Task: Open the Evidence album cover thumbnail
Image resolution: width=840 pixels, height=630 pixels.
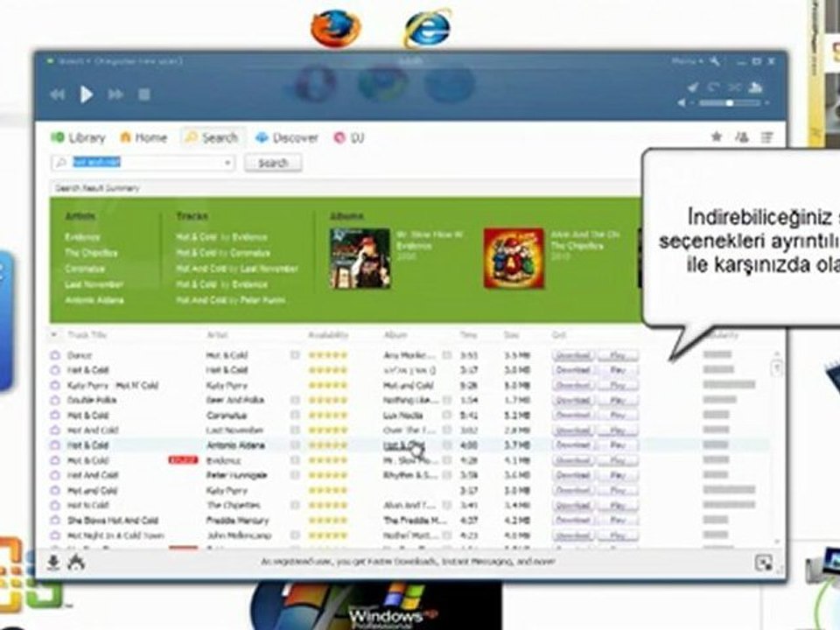Action: point(360,258)
